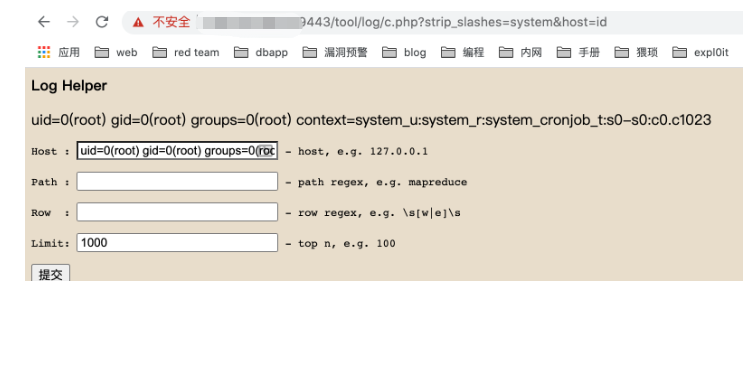Click the 'Limit:' label
The image size is (750, 366).
50,244
